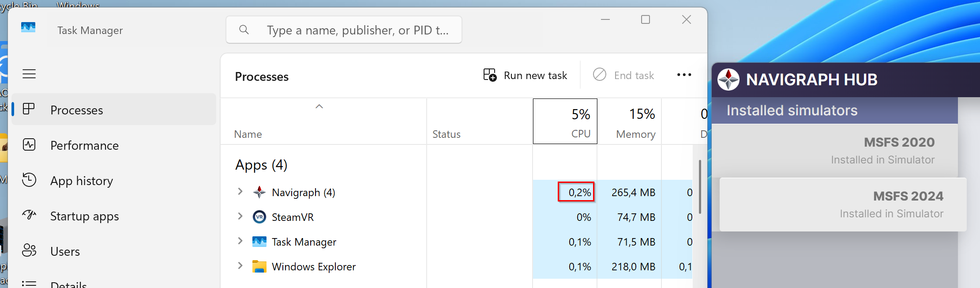Viewport: 980px width, 288px height.
Task: Click the Startup apps gauge icon
Action: point(29,215)
